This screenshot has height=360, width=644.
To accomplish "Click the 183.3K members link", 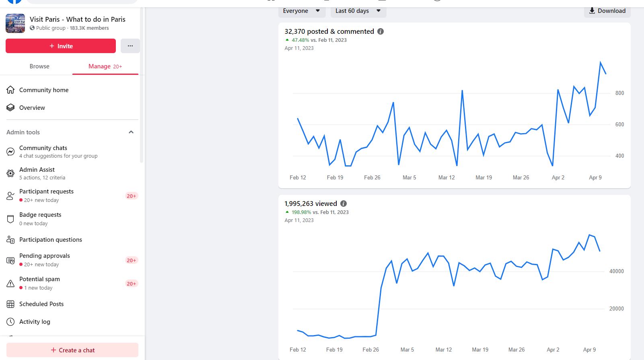I will 89,28.
